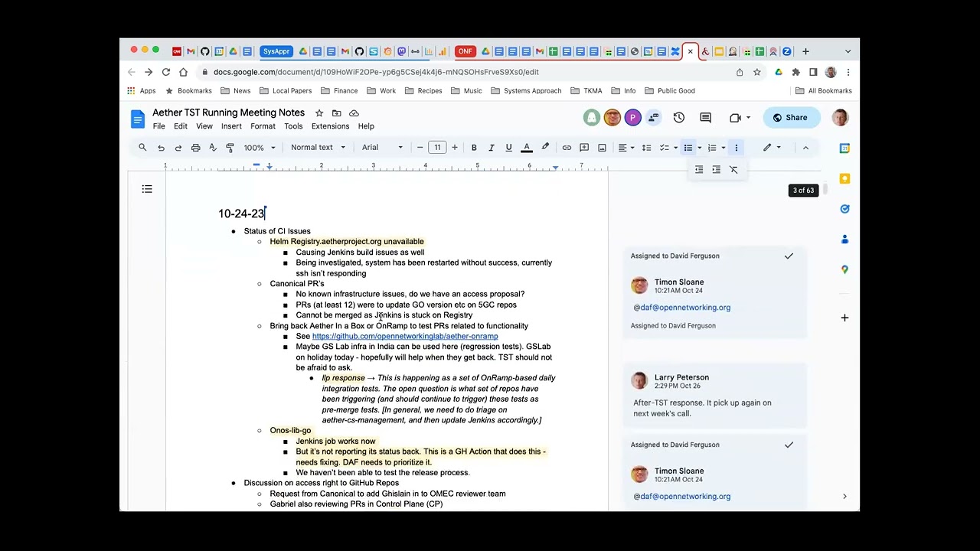Open the Normal text style dropdown
This screenshot has height=551, width=980.
point(318,148)
